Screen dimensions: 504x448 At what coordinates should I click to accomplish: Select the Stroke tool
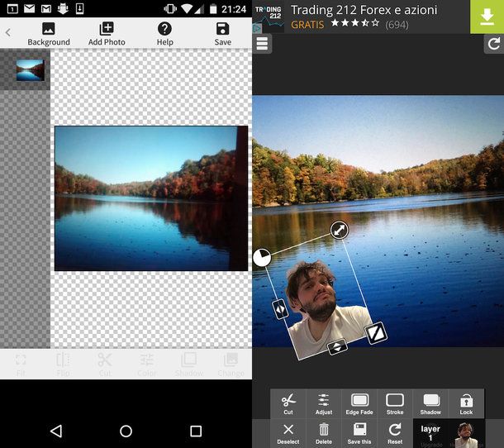(x=395, y=403)
